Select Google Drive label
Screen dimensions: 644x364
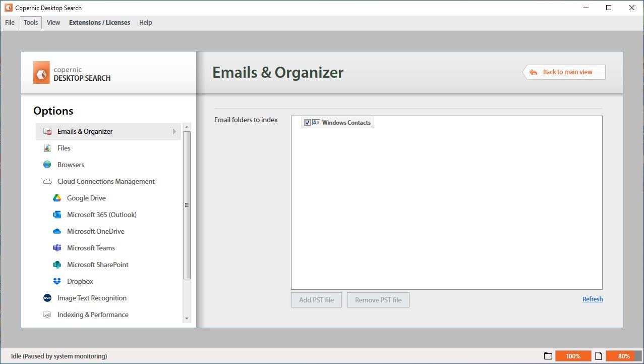[x=86, y=198]
